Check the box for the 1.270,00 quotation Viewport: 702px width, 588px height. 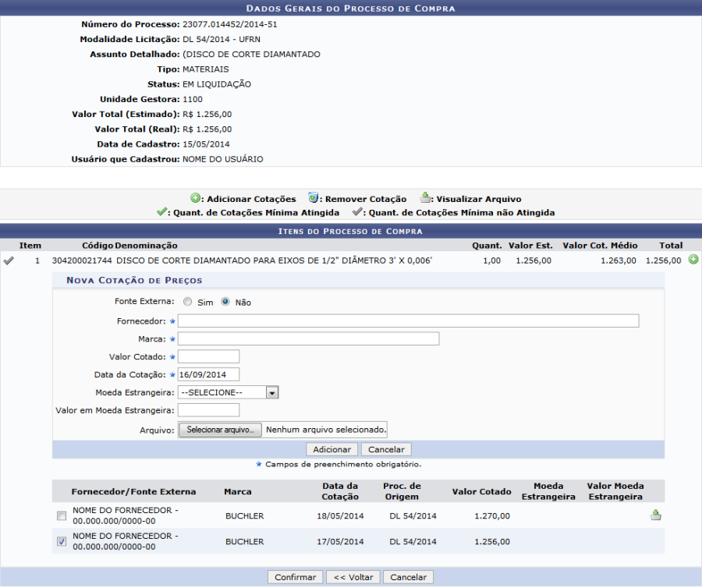[x=62, y=515]
